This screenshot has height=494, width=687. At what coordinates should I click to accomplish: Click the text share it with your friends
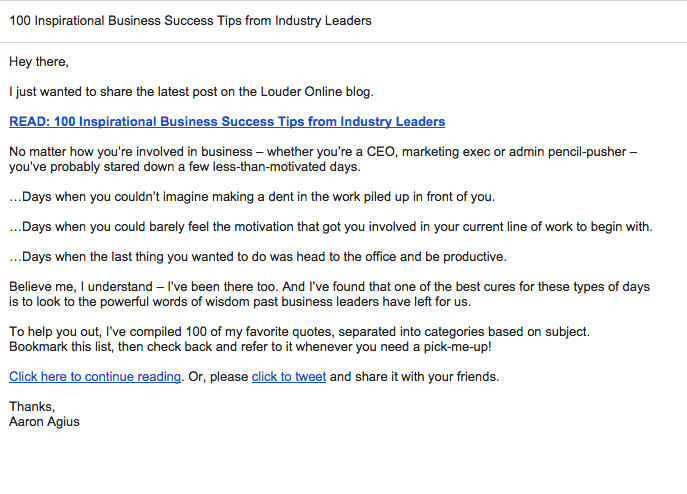pos(427,377)
